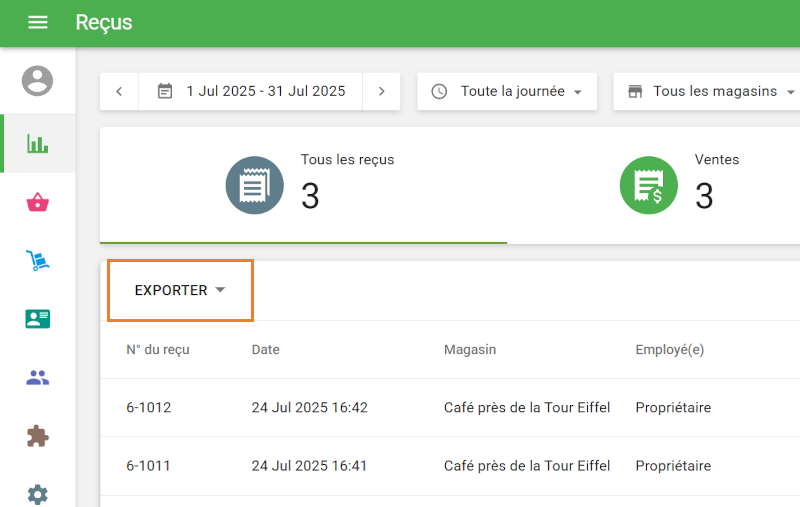Select the Tous les reçus tab

pyautogui.click(x=303, y=185)
